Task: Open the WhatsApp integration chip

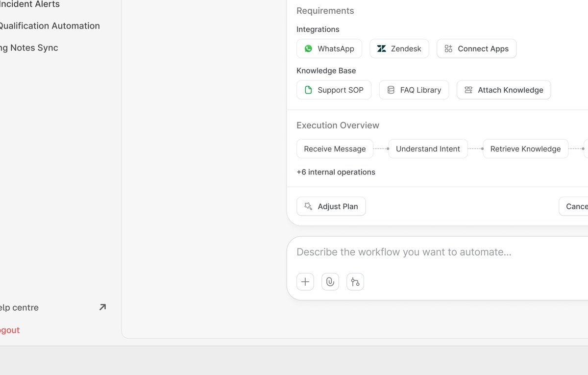Action: point(329,49)
